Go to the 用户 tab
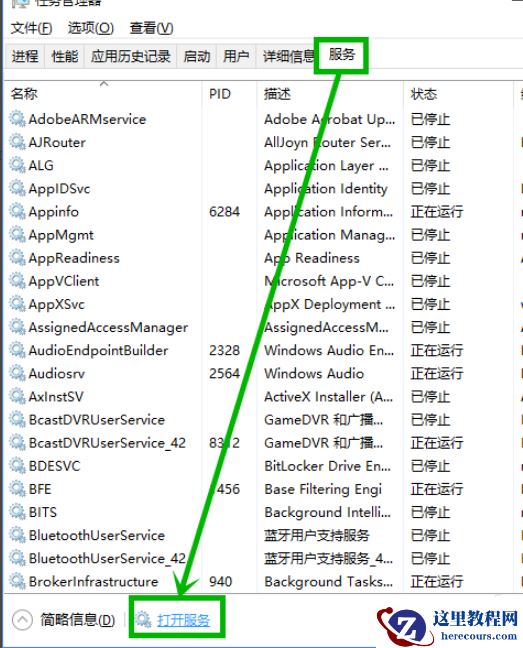This screenshot has height=648, width=523. [x=236, y=56]
